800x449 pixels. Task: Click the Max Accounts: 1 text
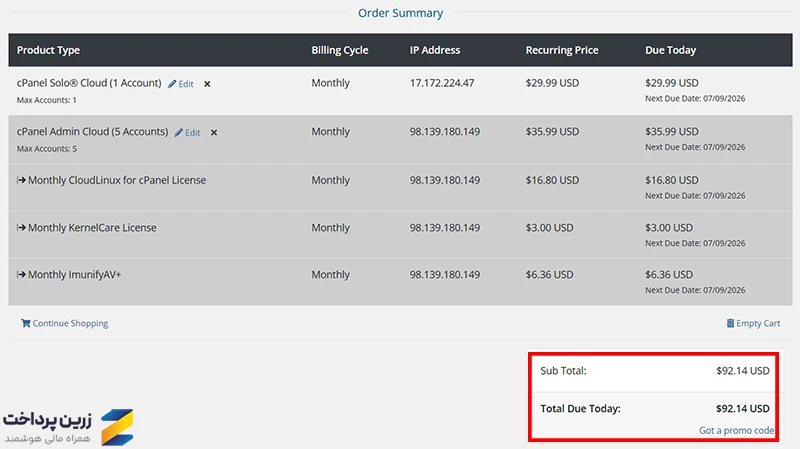pyautogui.click(x=46, y=100)
